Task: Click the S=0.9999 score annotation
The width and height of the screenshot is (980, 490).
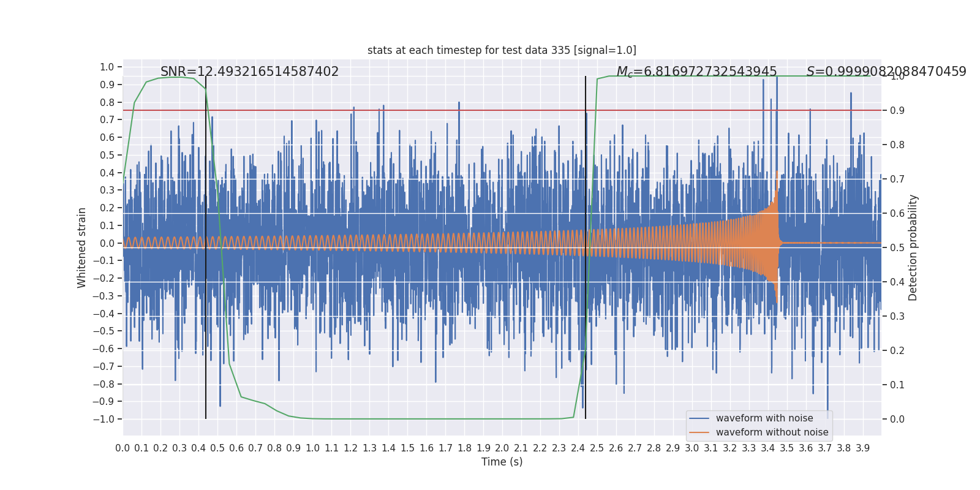Action: pos(886,72)
